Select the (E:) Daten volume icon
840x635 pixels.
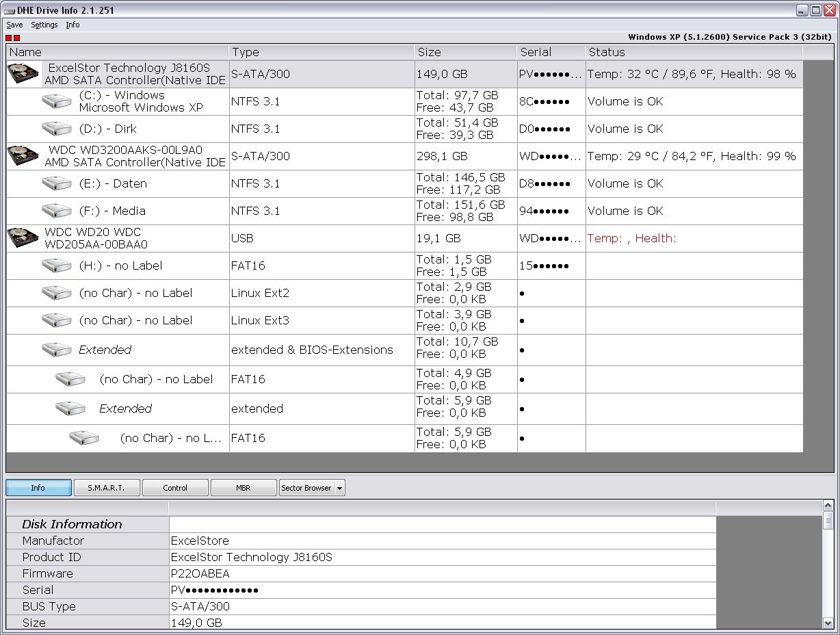pyautogui.click(x=57, y=183)
